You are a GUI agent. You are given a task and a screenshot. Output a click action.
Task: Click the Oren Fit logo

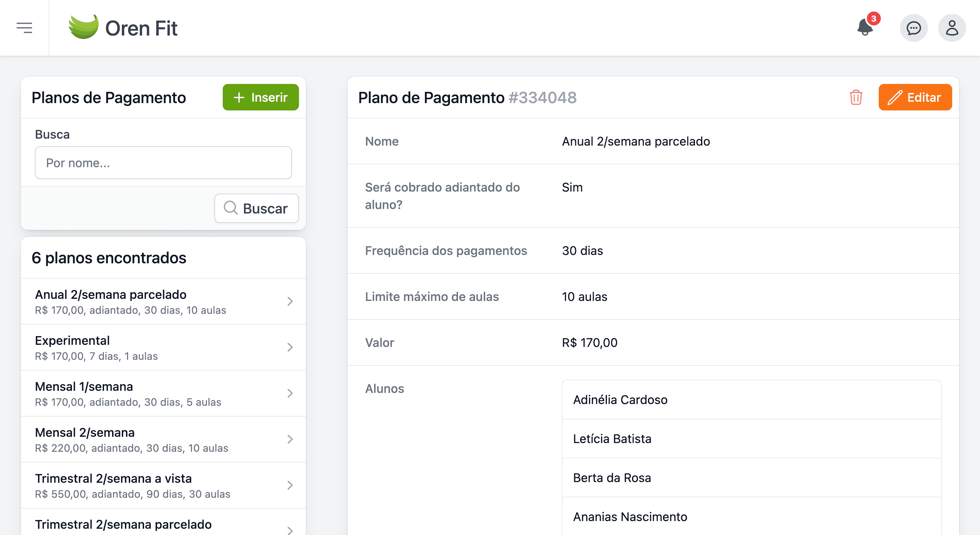[122, 28]
